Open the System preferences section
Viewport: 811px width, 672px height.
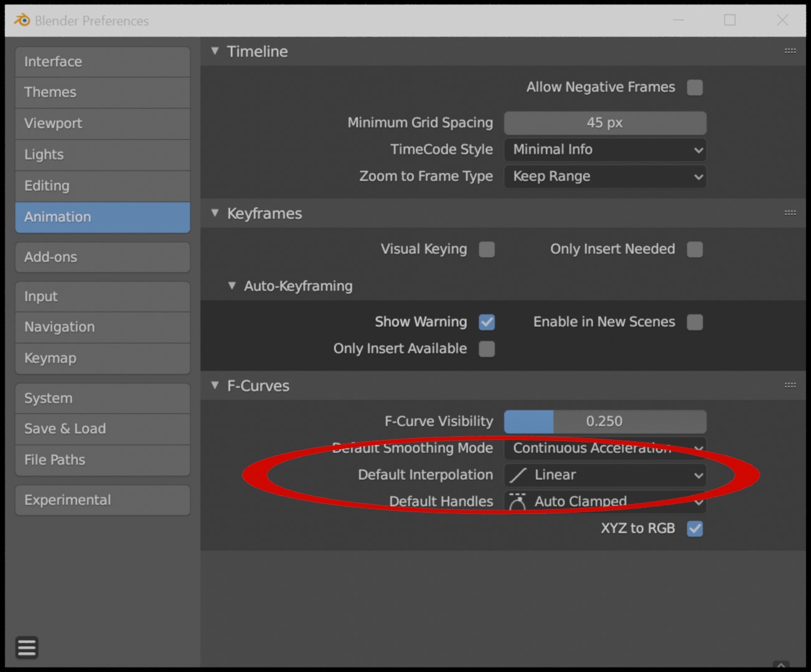point(102,398)
